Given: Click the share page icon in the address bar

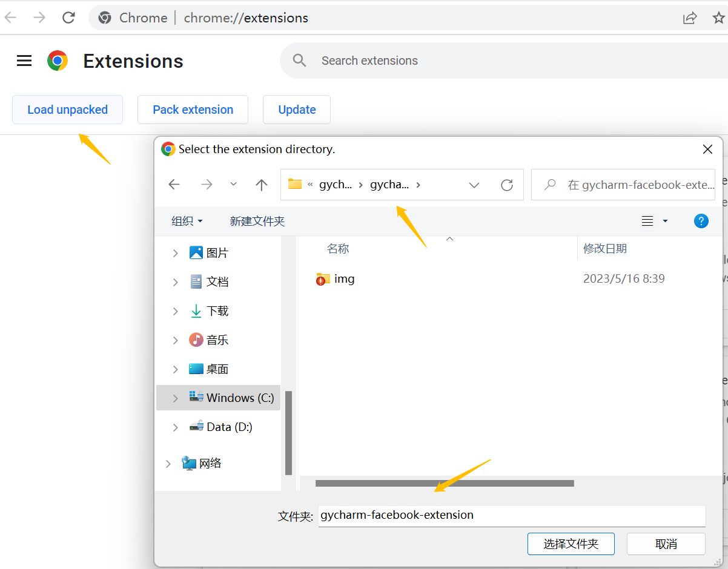Looking at the screenshot, I should (690, 18).
